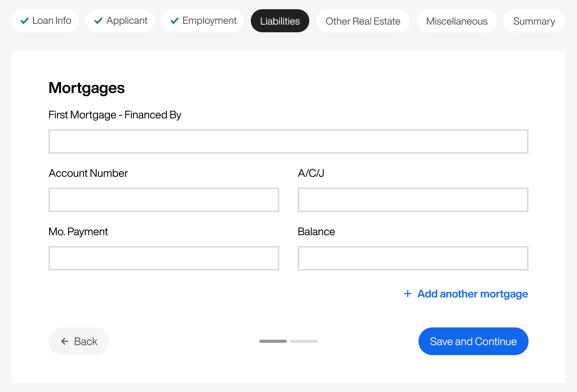Focus the First Mortgage Financed By field

288,141
